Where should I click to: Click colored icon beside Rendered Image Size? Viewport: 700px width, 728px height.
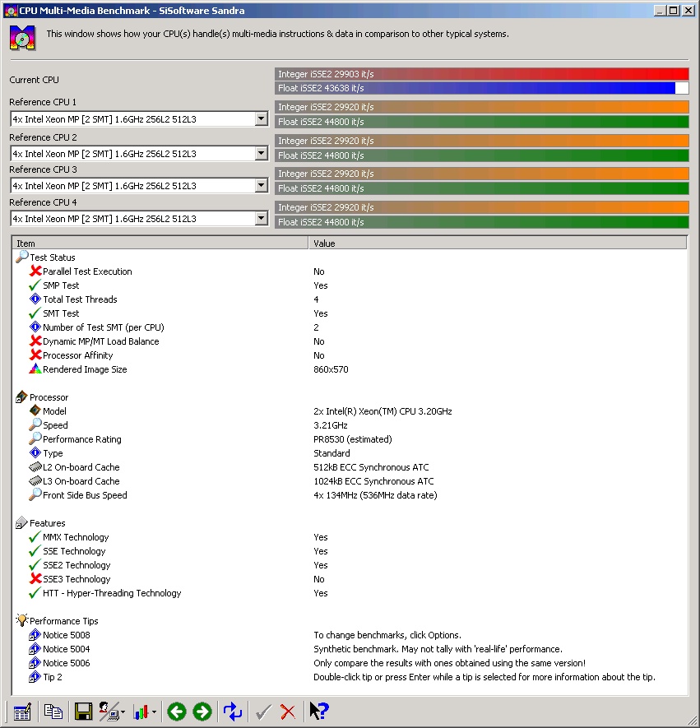(35, 369)
